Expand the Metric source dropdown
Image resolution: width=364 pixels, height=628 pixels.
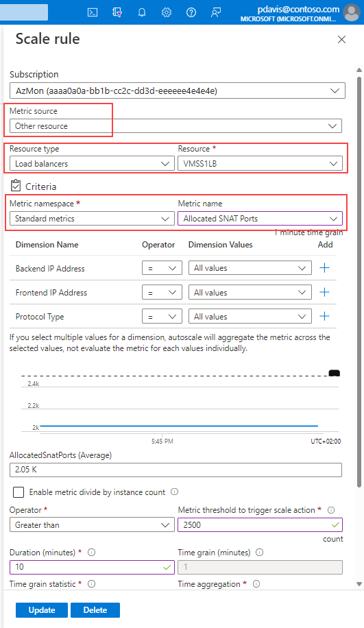coord(175,125)
